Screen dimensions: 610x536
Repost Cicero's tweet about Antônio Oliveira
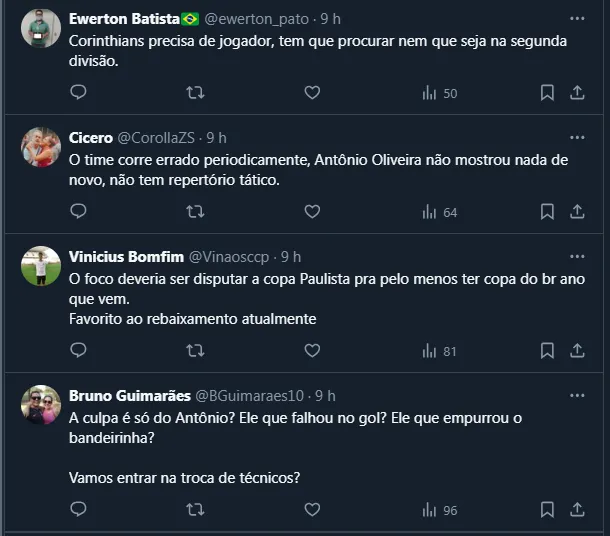[196, 212]
